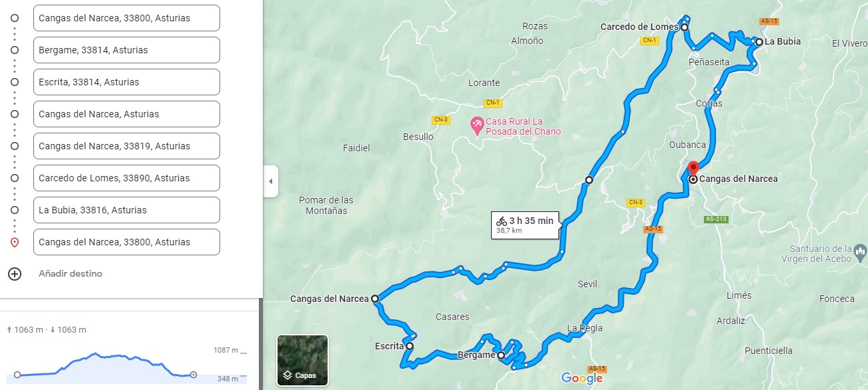Viewport: 868px width, 390px height.
Task: Open Casa Rural La Posada del Chano marker
Action: coord(477,125)
